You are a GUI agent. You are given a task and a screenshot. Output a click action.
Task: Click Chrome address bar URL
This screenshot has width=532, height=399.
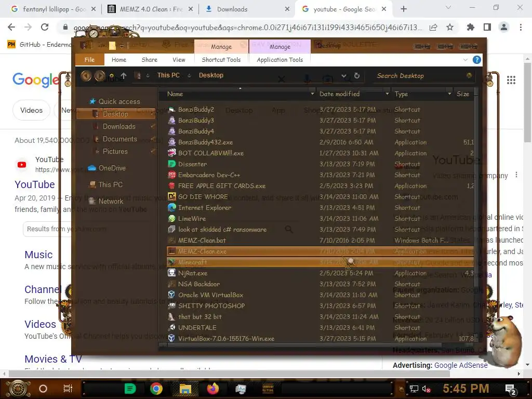[248, 27]
